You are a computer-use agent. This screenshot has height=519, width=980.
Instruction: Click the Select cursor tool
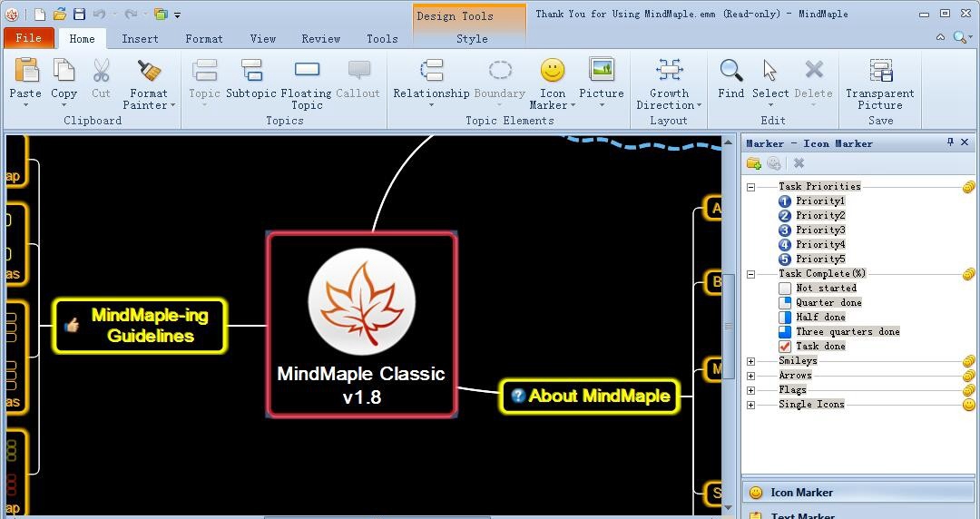click(770, 70)
